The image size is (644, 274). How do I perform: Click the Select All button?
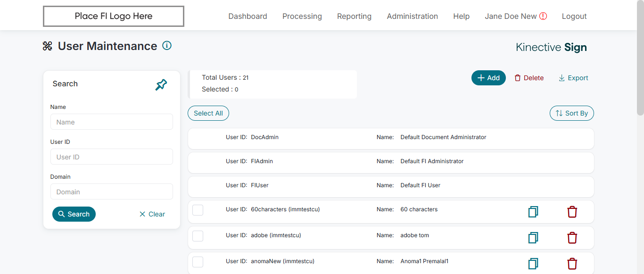coord(208,113)
